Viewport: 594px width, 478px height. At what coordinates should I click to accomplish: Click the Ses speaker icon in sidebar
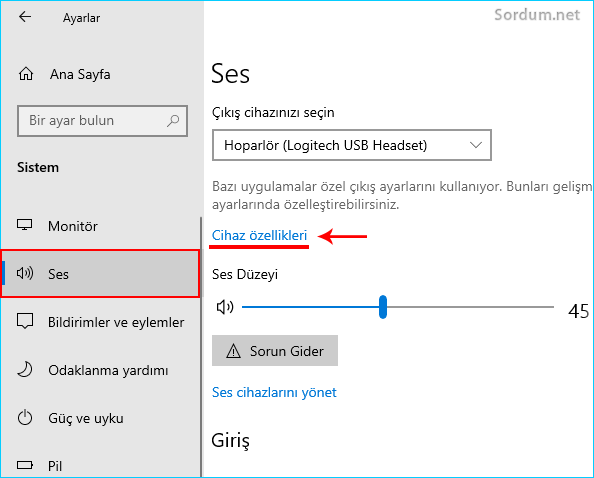pyautogui.click(x=25, y=273)
